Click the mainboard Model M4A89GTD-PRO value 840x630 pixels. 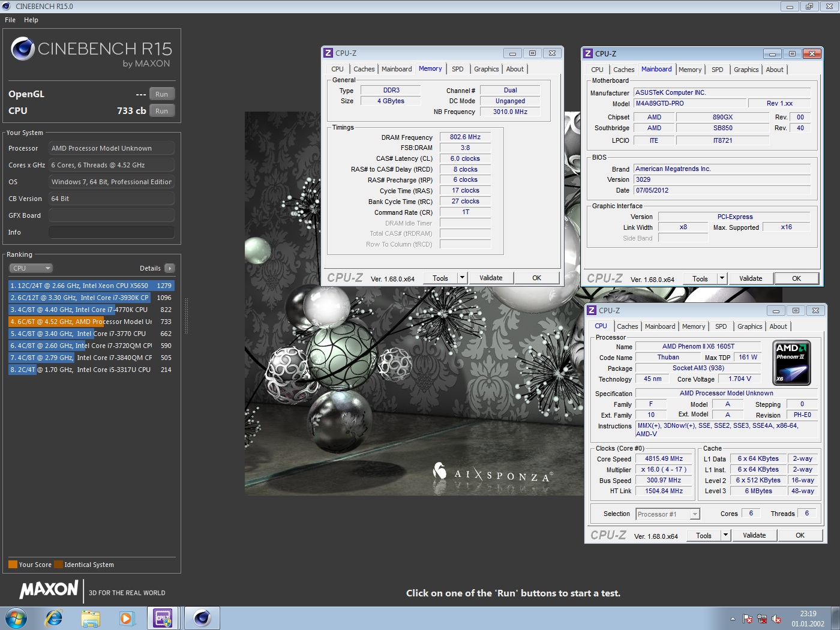pos(690,103)
